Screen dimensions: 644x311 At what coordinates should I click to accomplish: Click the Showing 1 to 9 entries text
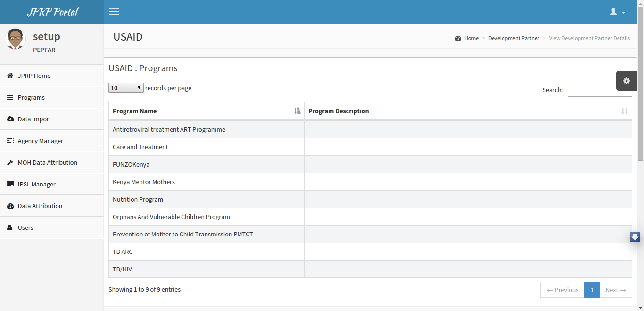click(144, 289)
